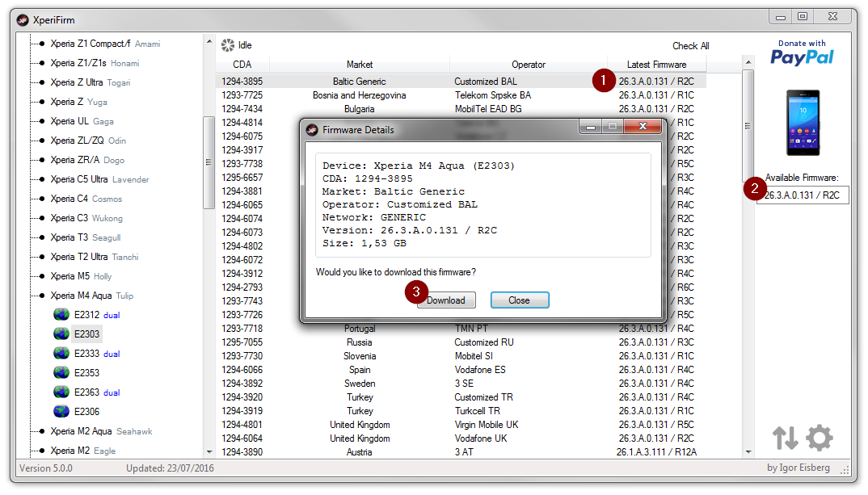The image size is (868, 495).
Task: Click the globe icon beside E2353
Action: point(61,373)
